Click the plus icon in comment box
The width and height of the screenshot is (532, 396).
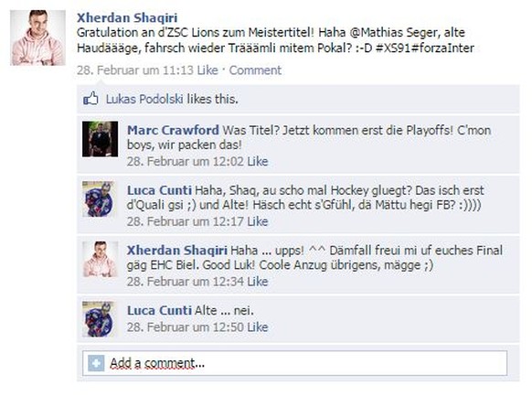pyautogui.click(x=96, y=363)
